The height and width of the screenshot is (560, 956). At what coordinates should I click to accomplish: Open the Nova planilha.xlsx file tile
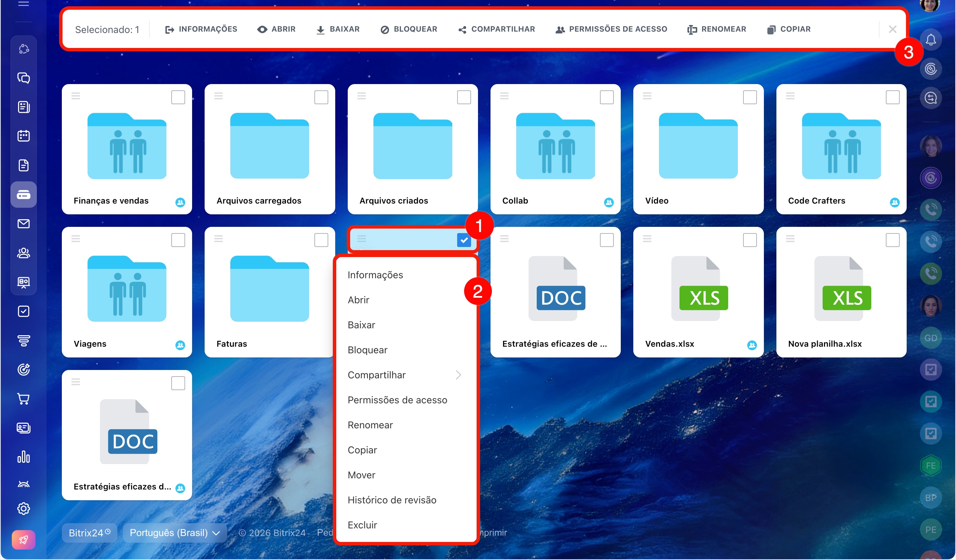point(841,292)
